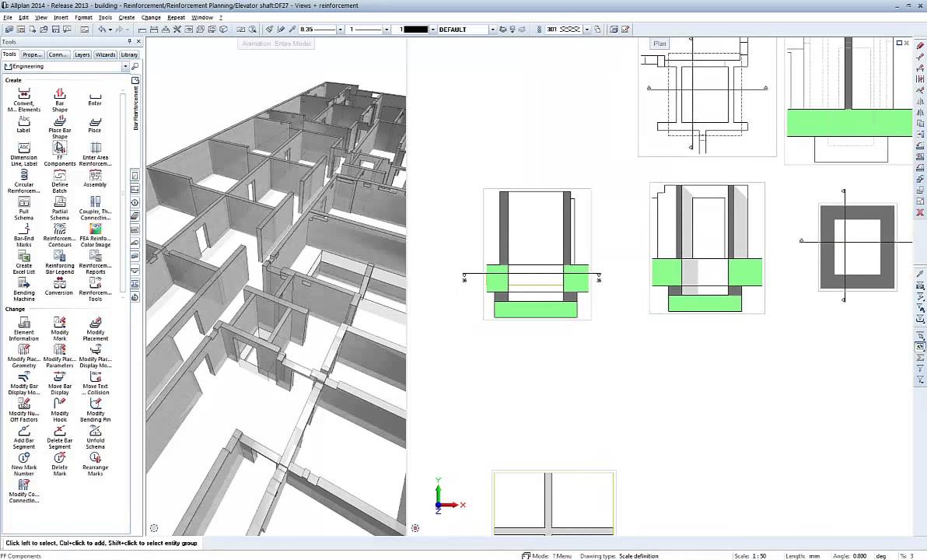Toggle the Tools palette pin

pyautogui.click(x=129, y=41)
